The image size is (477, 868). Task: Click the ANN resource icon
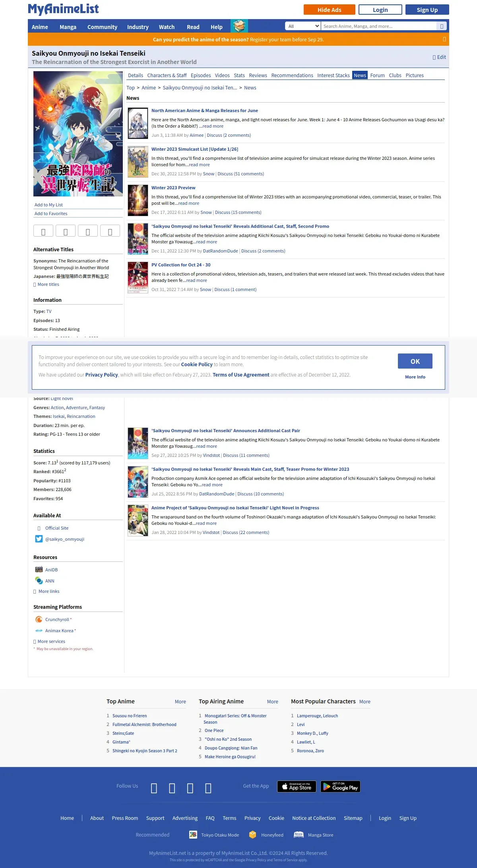tap(39, 581)
